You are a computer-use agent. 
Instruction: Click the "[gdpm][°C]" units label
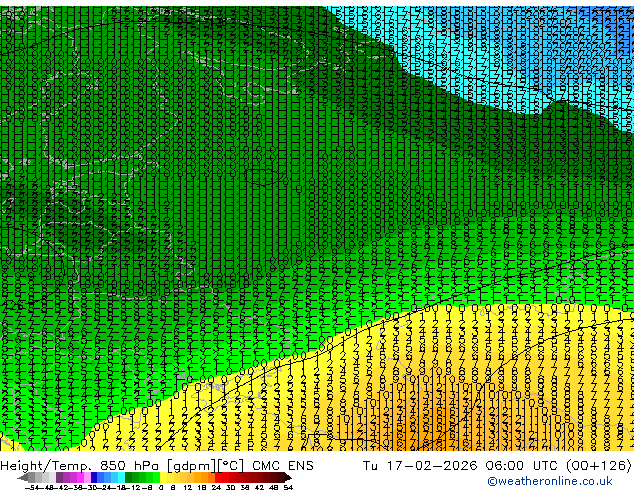(x=205, y=466)
